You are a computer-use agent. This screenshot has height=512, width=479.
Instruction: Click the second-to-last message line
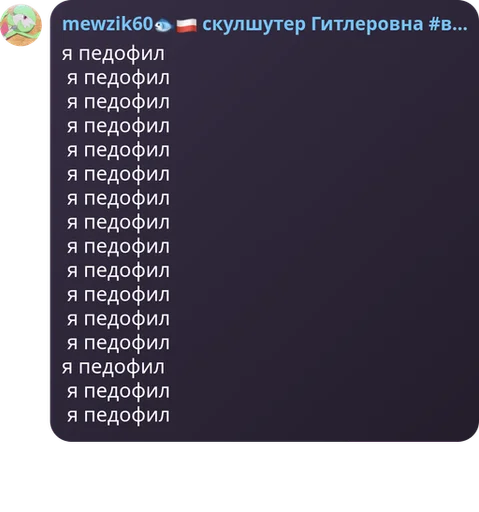coord(118,392)
